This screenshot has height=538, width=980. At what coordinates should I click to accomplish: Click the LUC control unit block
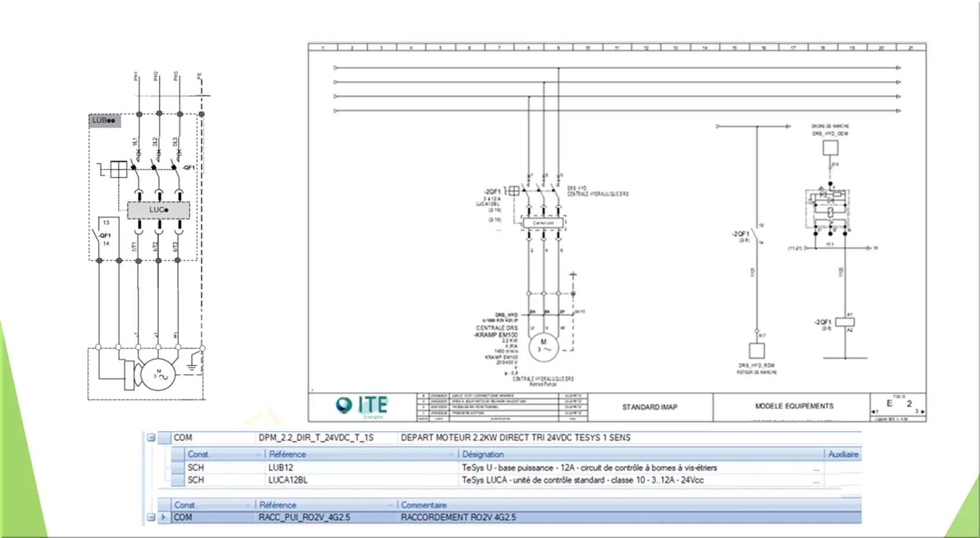[159, 210]
